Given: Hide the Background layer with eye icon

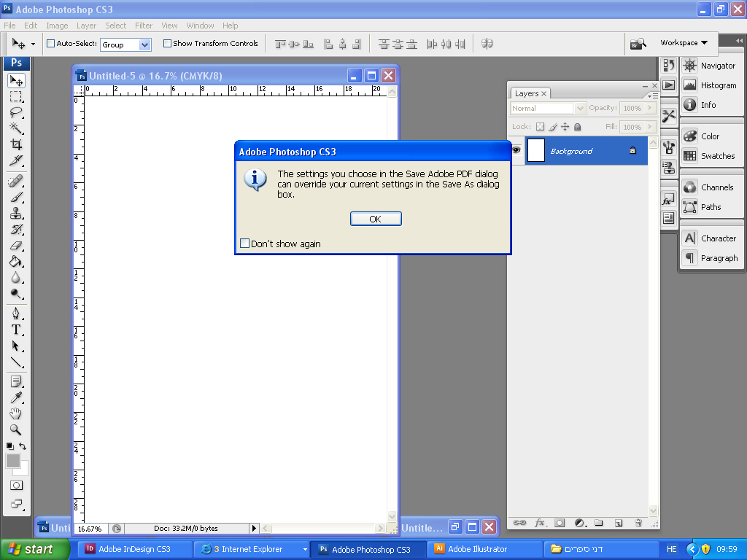Looking at the screenshot, I should click(516, 150).
